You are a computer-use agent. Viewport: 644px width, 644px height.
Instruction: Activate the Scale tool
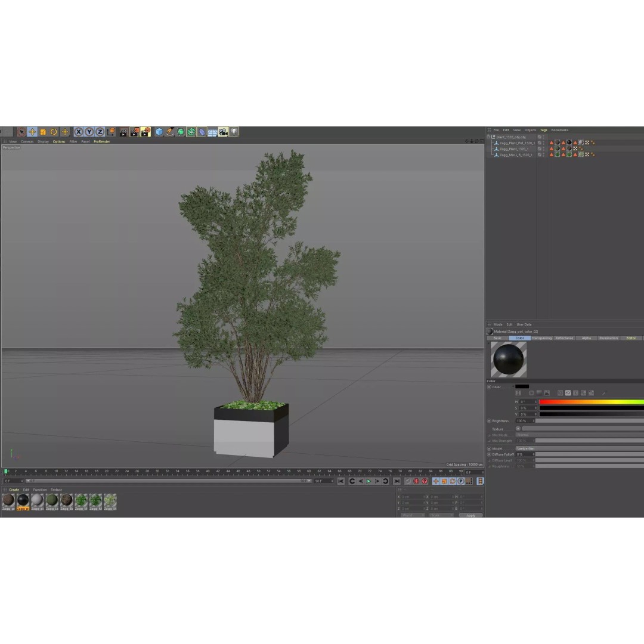coord(43,132)
